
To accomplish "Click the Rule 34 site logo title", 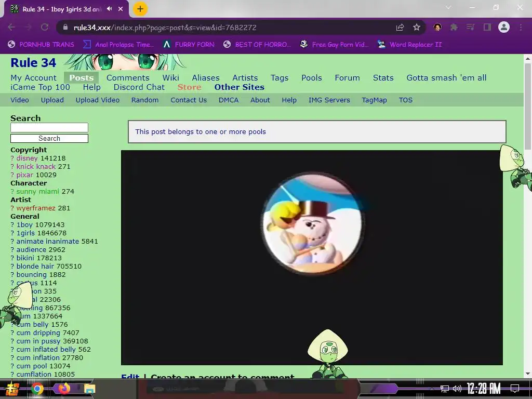I will click(x=33, y=63).
